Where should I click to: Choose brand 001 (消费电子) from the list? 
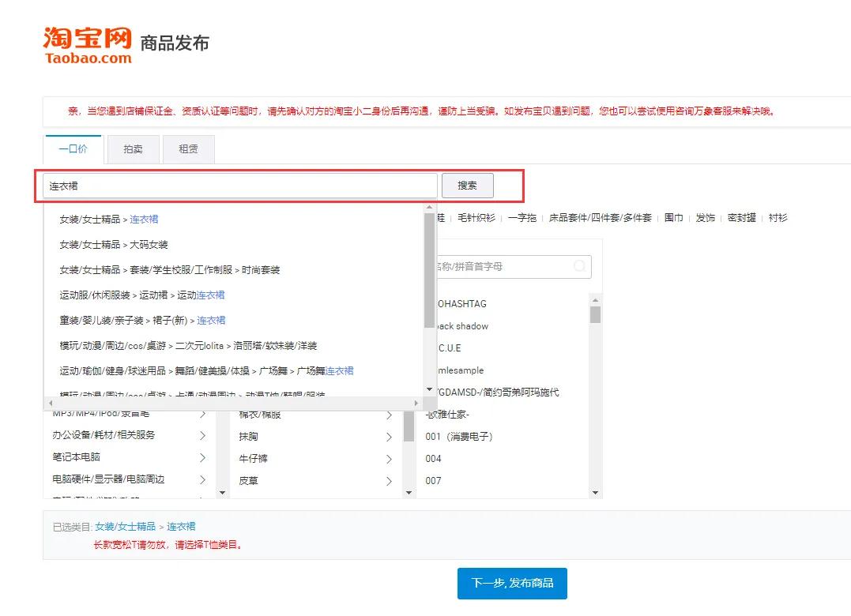(x=460, y=435)
